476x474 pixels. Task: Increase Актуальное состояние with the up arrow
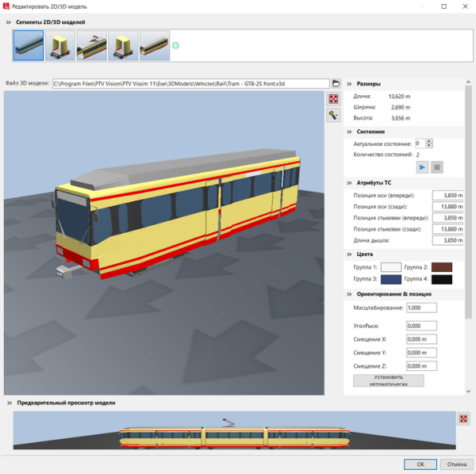coord(429,141)
